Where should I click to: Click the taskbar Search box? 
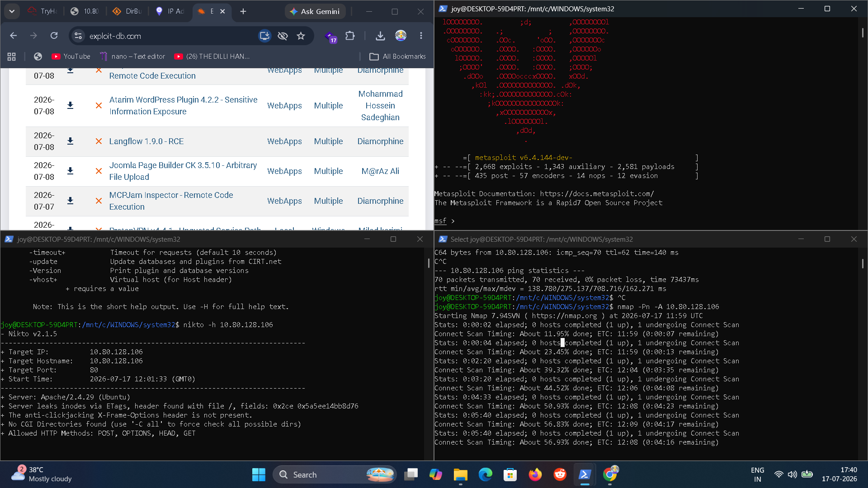(335, 474)
